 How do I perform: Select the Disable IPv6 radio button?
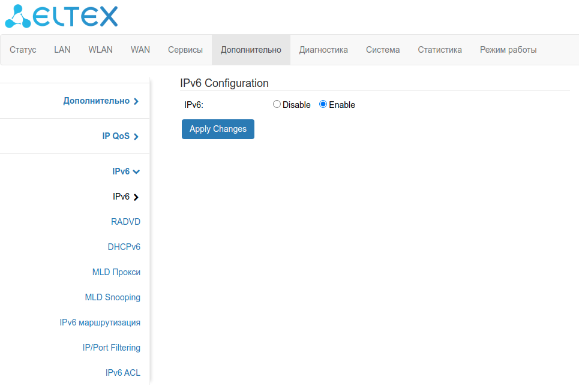(x=277, y=104)
